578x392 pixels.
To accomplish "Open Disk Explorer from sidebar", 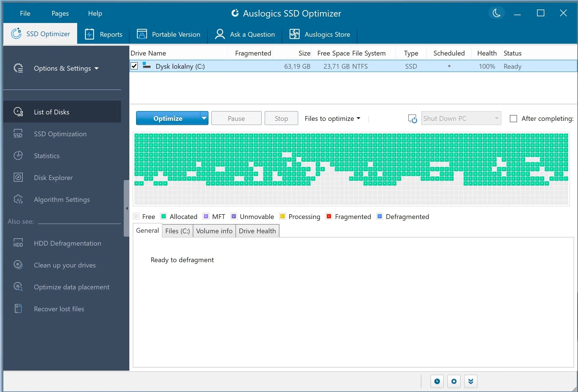I will click(x=53, y=177).
